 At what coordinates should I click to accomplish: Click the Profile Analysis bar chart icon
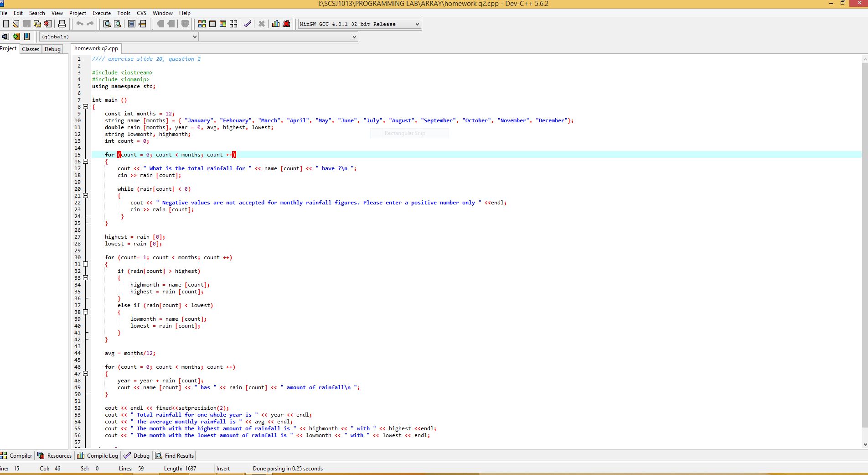276,24
